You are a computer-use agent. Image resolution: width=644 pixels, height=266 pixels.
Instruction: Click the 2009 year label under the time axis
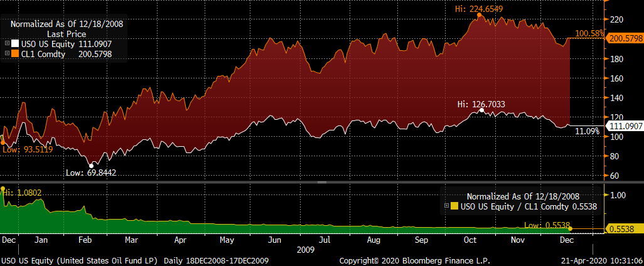pos(305,250)
